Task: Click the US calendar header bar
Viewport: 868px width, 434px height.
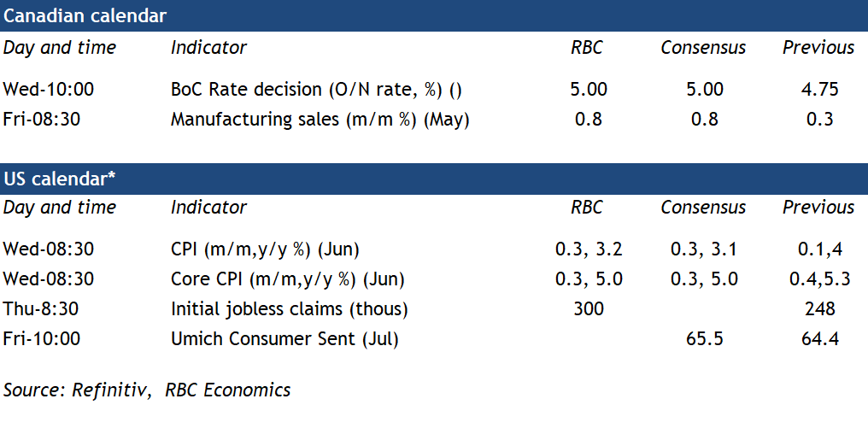Action: tap(433, 179)
